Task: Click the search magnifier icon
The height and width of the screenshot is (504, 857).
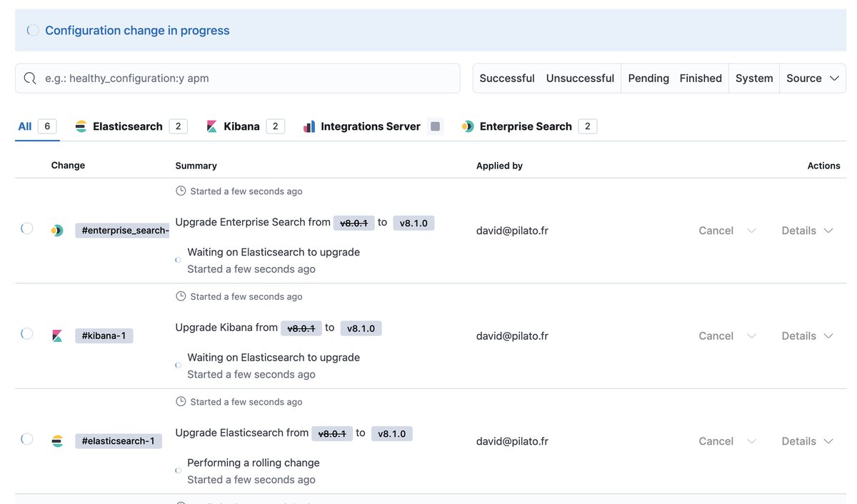Action: coord(30,79)
